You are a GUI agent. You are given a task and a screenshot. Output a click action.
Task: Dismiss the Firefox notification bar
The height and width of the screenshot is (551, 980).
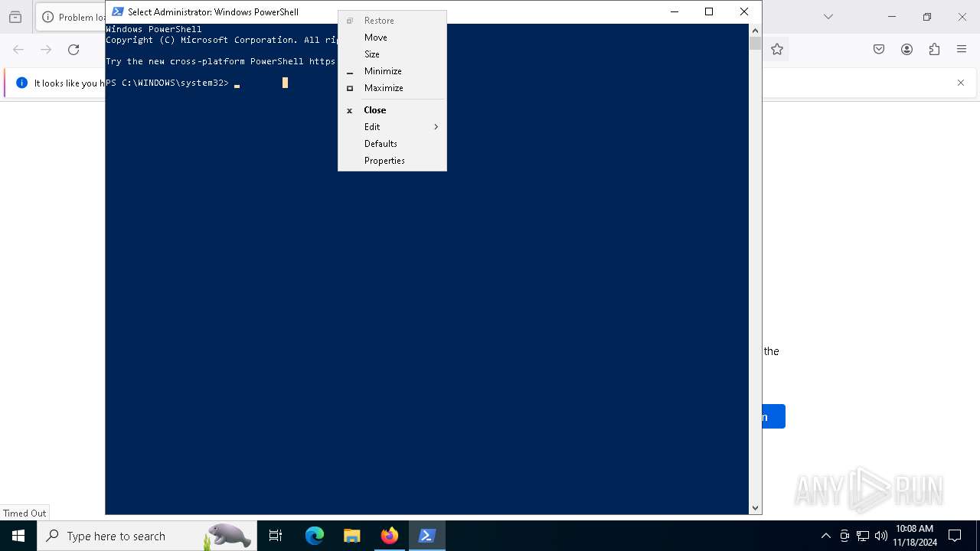coord(961,83)
